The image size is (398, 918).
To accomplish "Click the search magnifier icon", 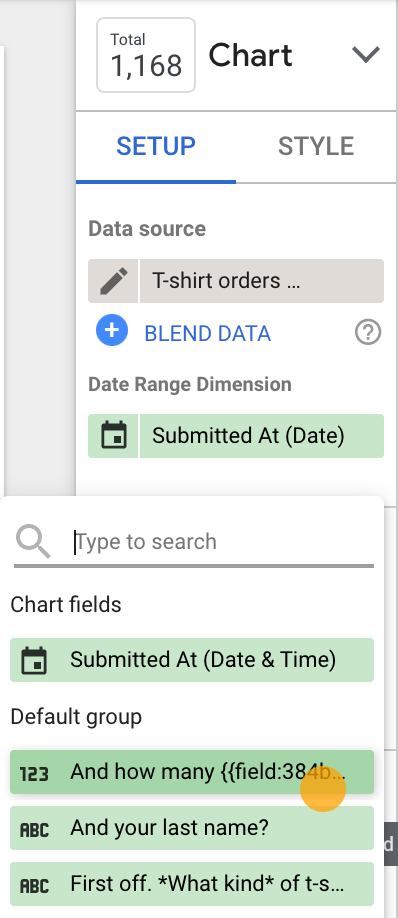I will tap(33, 541).
